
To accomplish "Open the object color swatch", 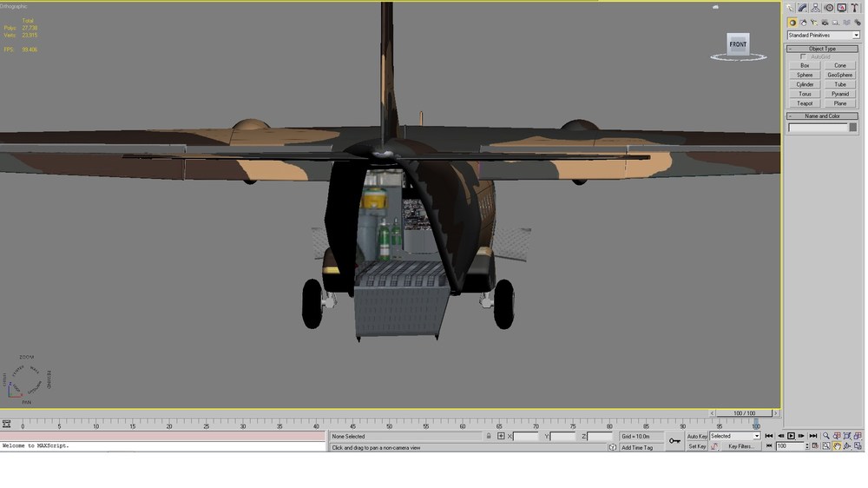I will (853, 128).
